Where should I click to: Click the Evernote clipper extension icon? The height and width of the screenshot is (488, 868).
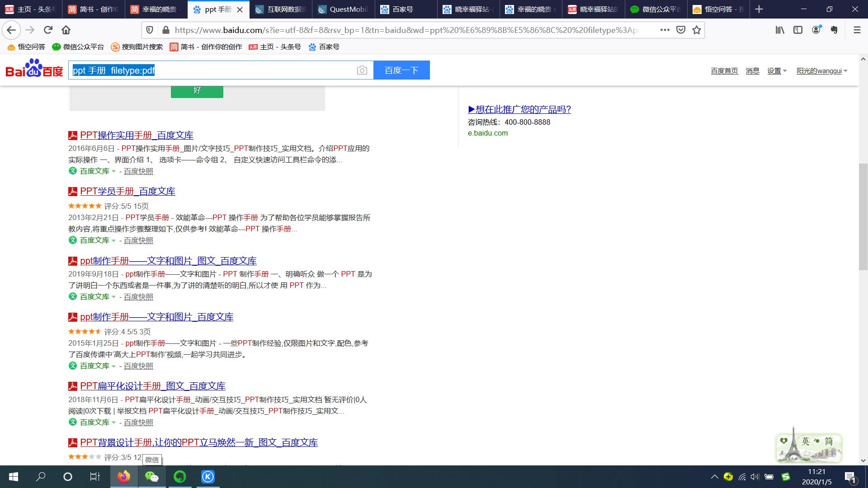pos(835,30)
